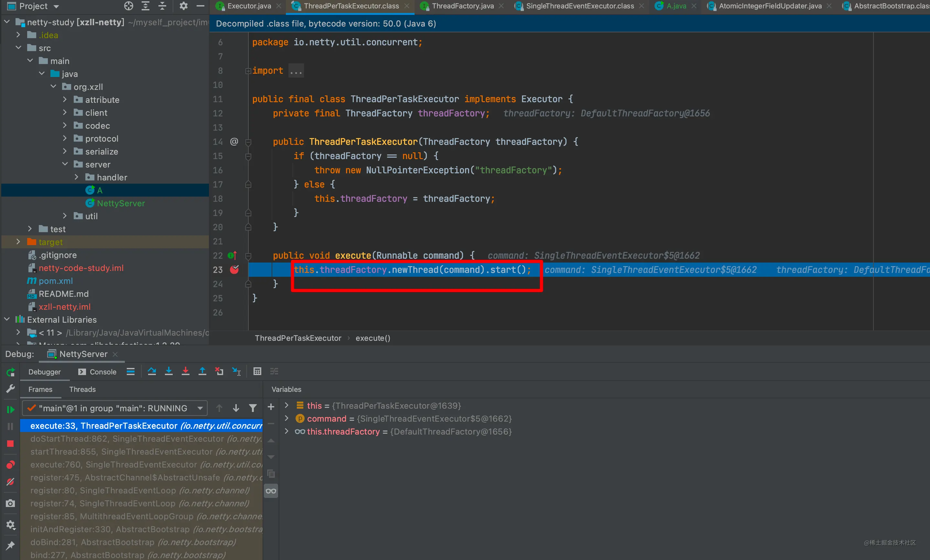
Task: Expand this.threadFactory watch
Action: [x=287, y=431]
